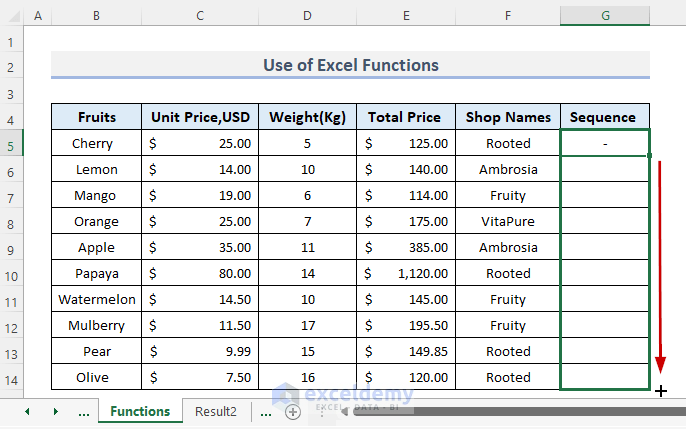Click the VitaPure shop cell
This screenshot has height=429, width=686.
508,221
